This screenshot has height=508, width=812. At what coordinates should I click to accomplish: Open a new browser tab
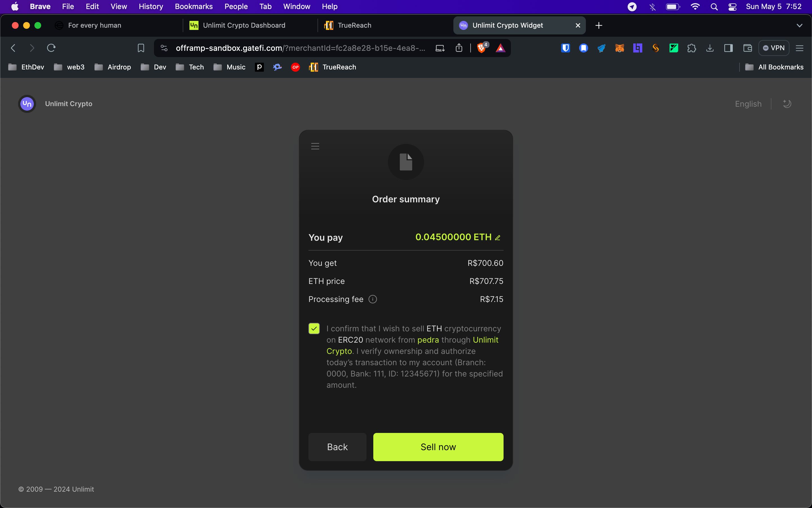pos(599,25)
